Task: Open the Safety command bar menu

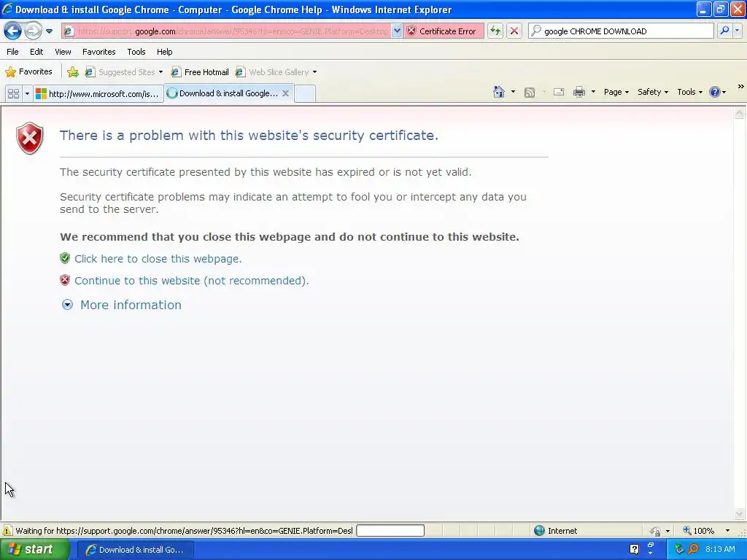Action: [653, 92]
